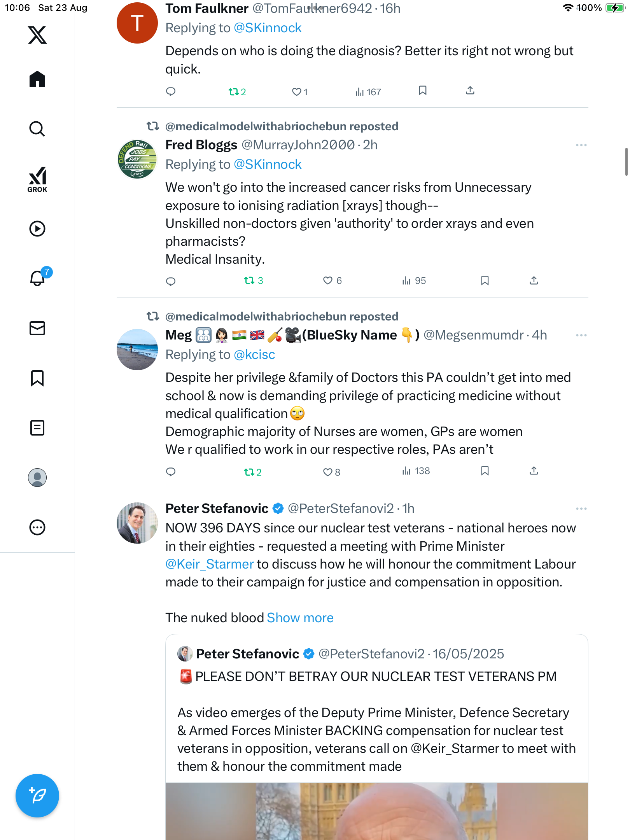Open the @kcisc profile link
630x840 pixels.
click(x=254, y=355)
